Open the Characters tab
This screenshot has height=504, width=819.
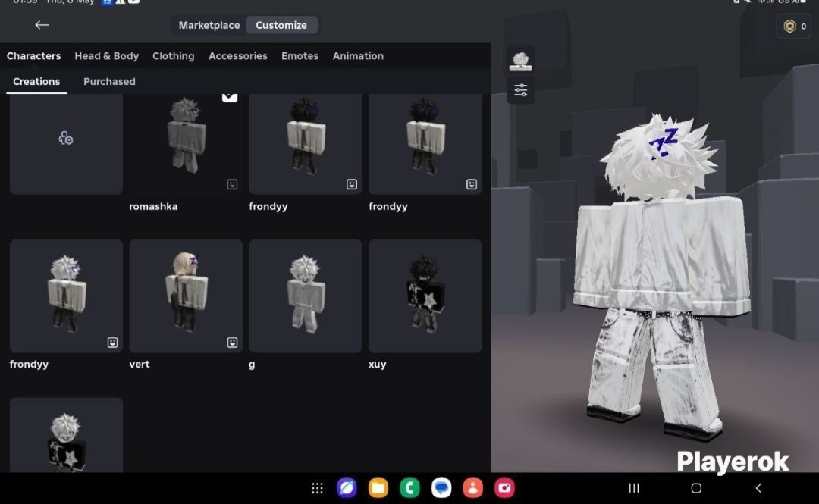point(33,56)
